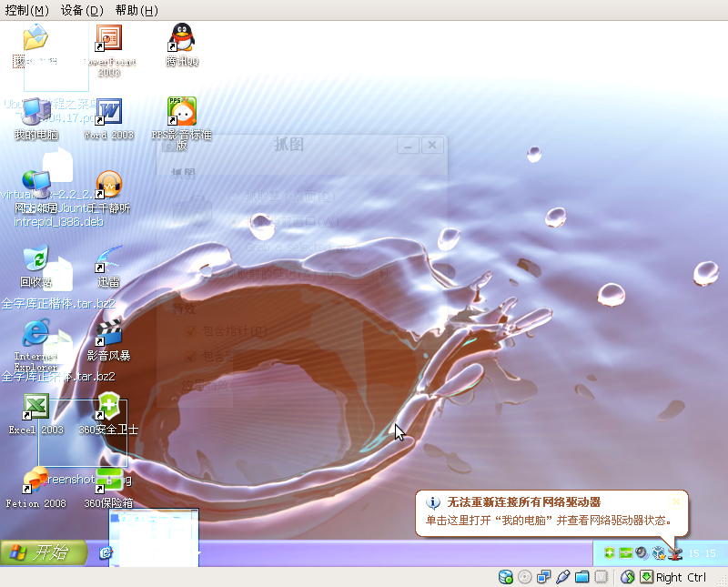Open the 帮助(H) menu

click(x=136, y=10)
